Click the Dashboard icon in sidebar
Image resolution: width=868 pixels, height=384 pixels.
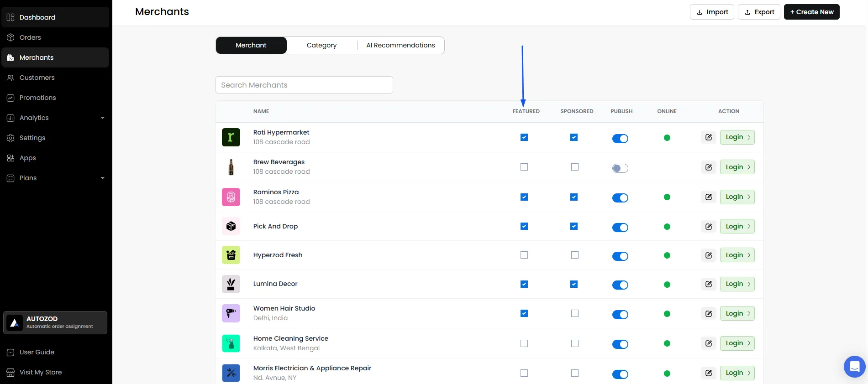click(11, 17)
